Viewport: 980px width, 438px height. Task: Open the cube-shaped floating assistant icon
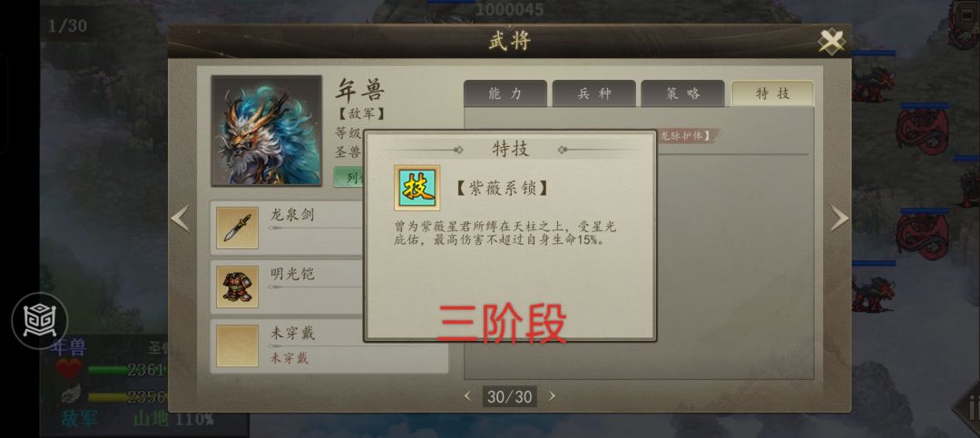39,320
